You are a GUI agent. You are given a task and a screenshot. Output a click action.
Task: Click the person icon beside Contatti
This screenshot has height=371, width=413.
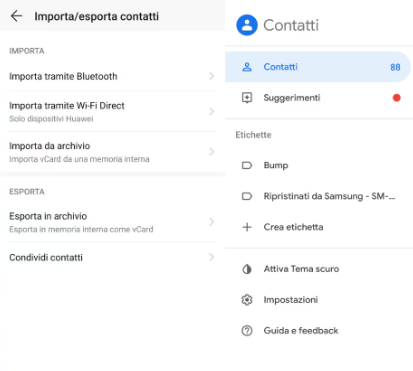[x=247, y=67]
